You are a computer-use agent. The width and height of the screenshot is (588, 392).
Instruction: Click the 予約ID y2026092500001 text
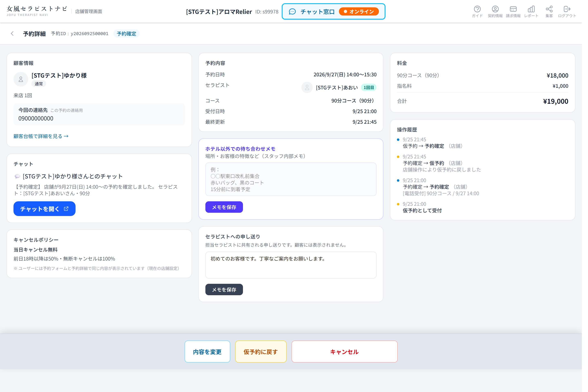(x=80, y=34)
